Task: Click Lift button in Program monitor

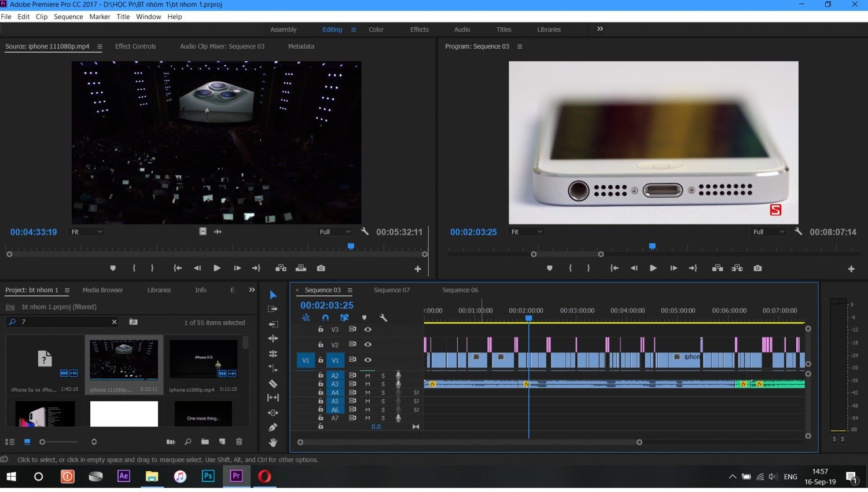Action: click(718, 269)
